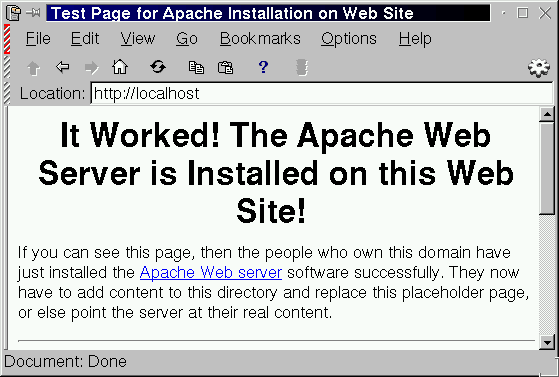Click the Paste clipboard toolbar icon
Viewport: 559px width, 377px height.
(225, 67)
